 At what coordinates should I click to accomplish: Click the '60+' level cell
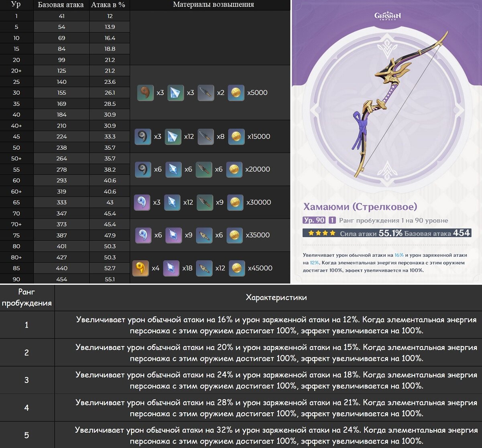pos(16,192)
